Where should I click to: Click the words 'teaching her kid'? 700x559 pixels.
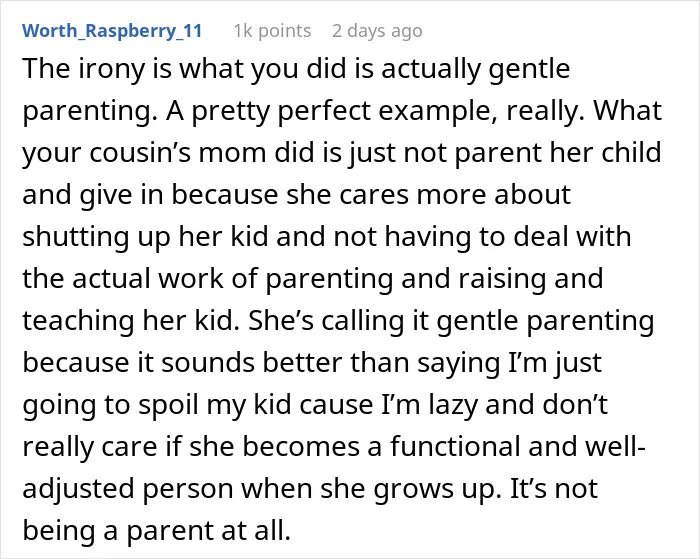click(127, 321)
